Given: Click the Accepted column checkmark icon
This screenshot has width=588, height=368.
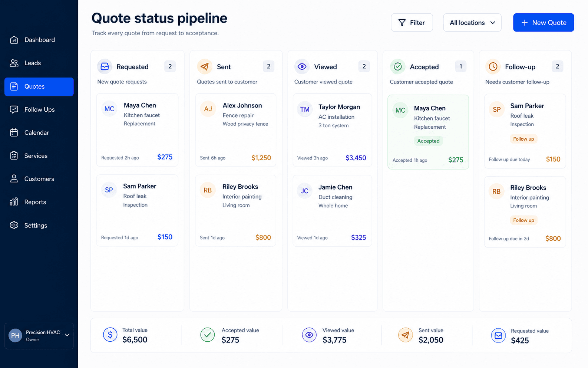Looking at the screenshot, I should pyautogui.click(x=397, y=66).
